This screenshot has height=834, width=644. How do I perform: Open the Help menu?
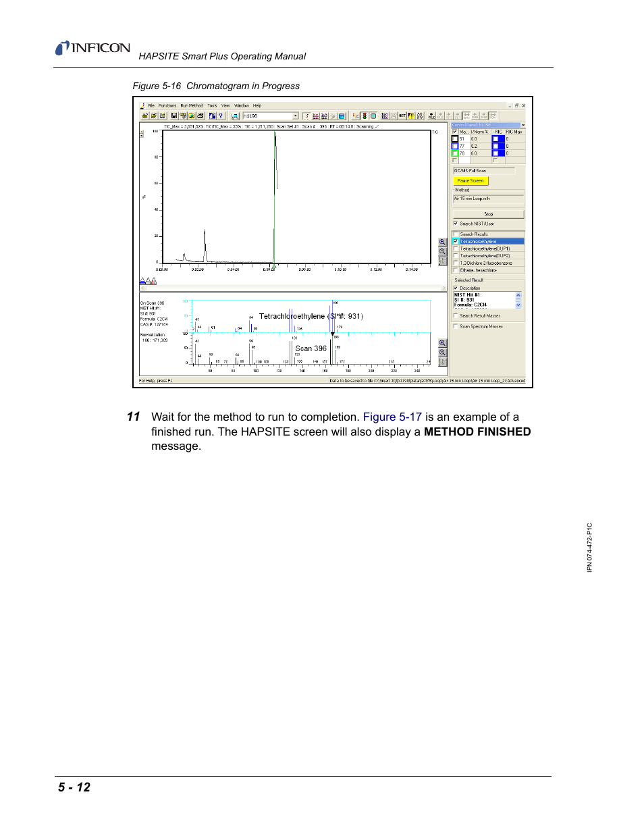[x=257, y=105]
